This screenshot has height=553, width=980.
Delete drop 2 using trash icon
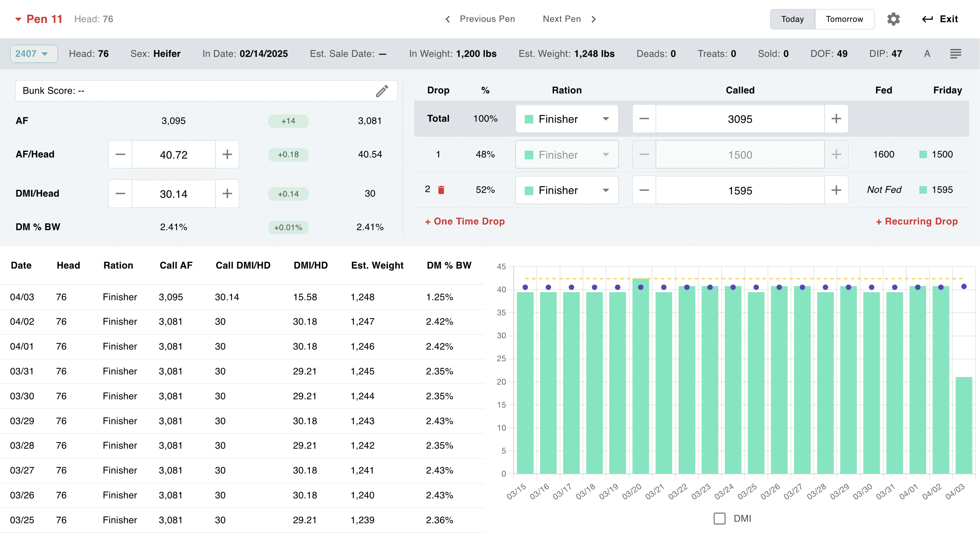[441, 190]
